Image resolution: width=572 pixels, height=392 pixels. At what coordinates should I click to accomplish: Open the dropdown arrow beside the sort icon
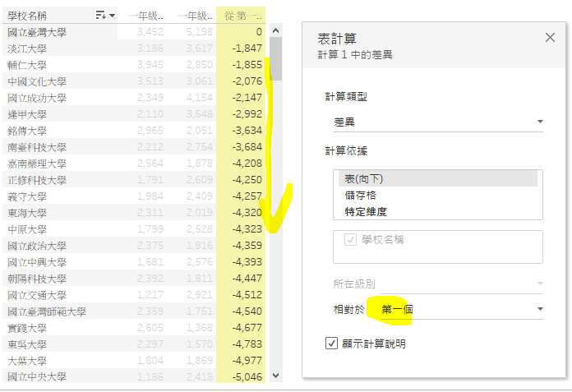click(112, 16)
